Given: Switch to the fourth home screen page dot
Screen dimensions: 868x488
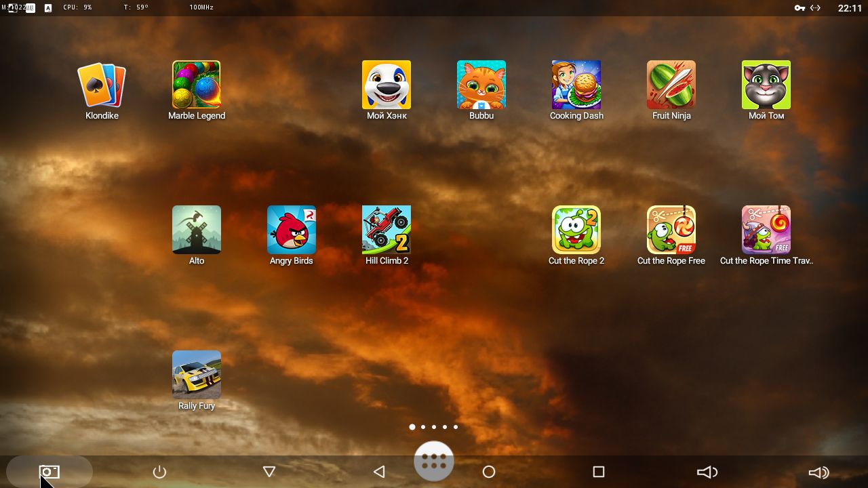Looking at the screenshot, I should tap(445, 427).
